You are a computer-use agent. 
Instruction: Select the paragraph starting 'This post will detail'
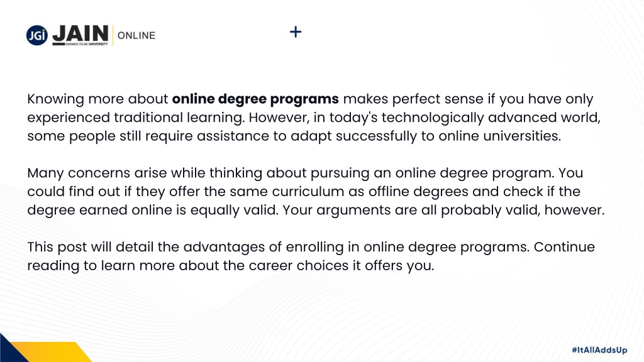(x=311, y=256)
